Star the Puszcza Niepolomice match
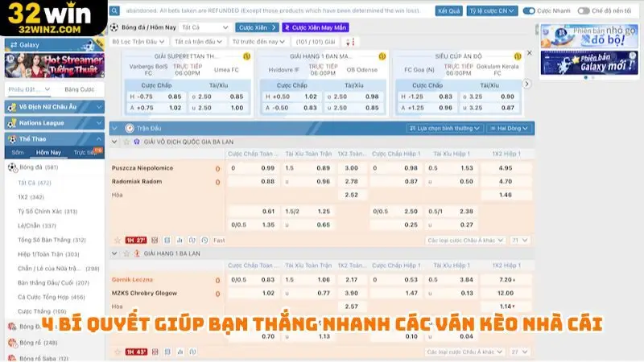The width and height of the screenshot is (644, 362). 118,240
